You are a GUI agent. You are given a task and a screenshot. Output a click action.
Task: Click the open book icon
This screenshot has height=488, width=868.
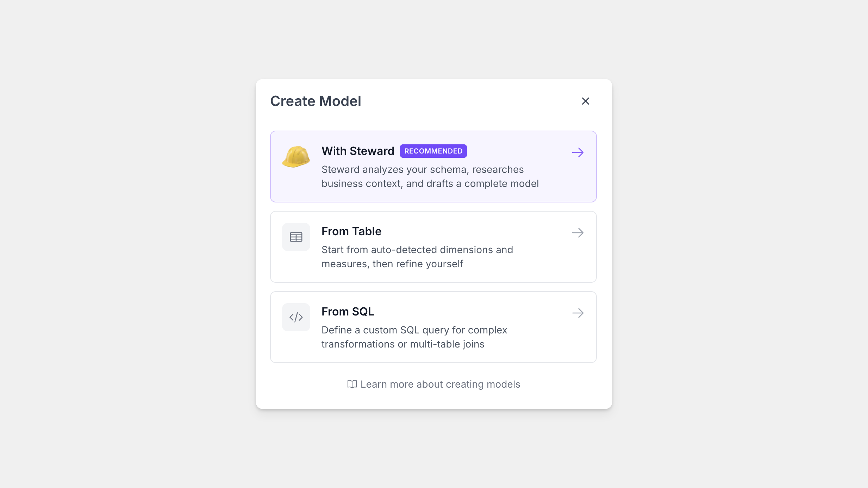[352, 384]
